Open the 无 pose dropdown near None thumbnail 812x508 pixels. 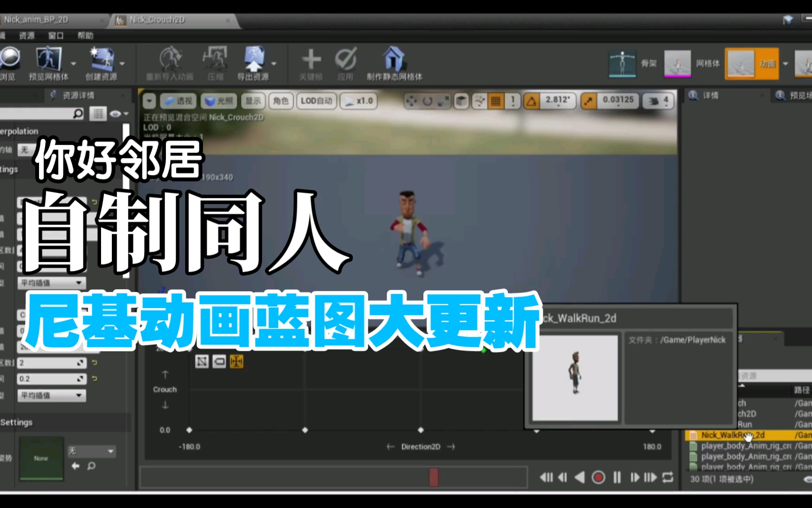click(x=91, y=451)
